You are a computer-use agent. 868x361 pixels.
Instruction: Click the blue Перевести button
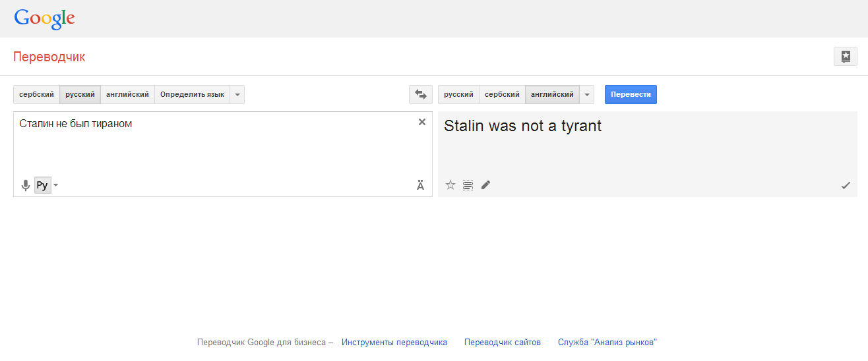pos(631,95)
